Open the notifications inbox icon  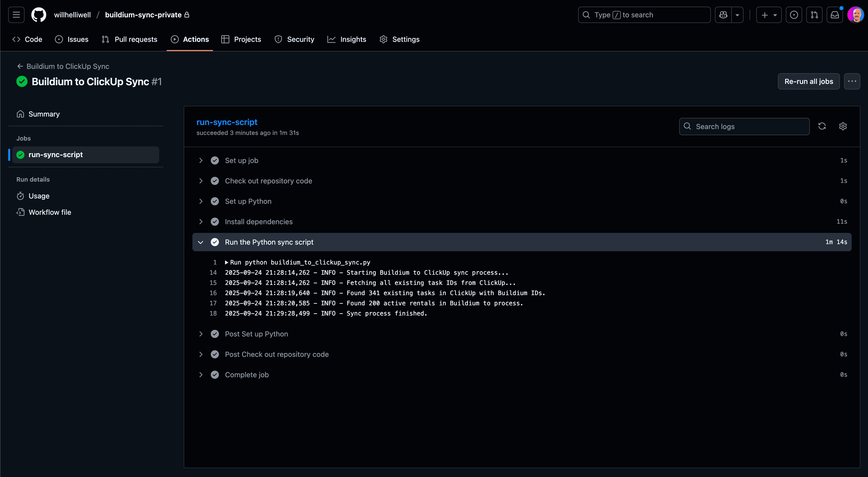coord(834,15)
